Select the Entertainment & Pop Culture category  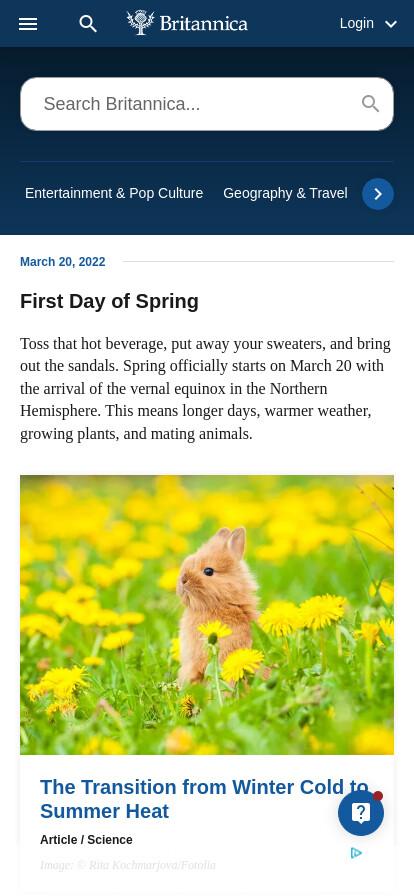(114, 193)
